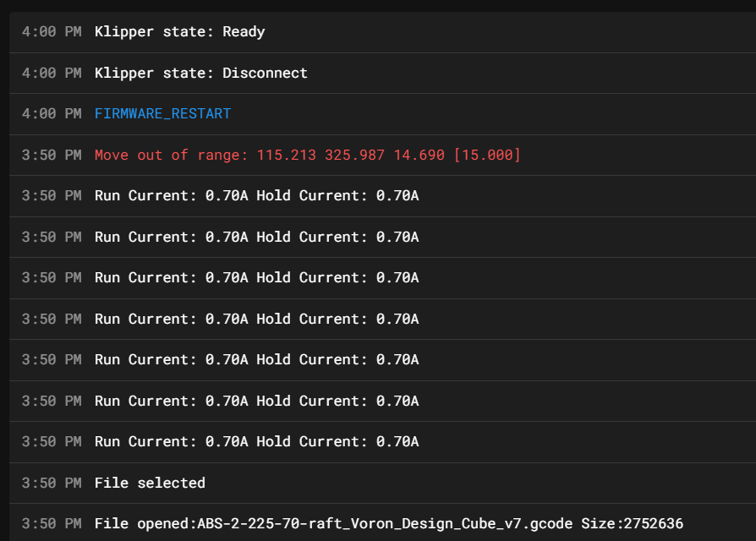The image size is (756, 541).
Task: Click the '115.213 325.987 14.690' coordinates text
Action: [x=350, y=155]
